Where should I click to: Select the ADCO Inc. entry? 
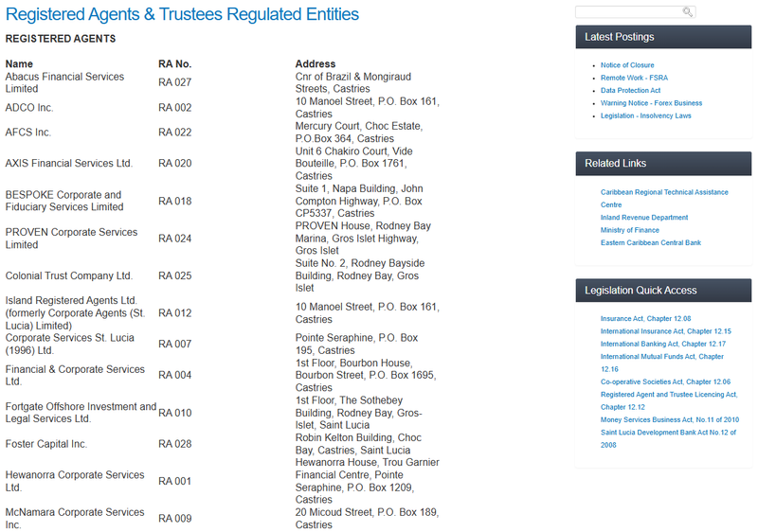pos(29,108)
